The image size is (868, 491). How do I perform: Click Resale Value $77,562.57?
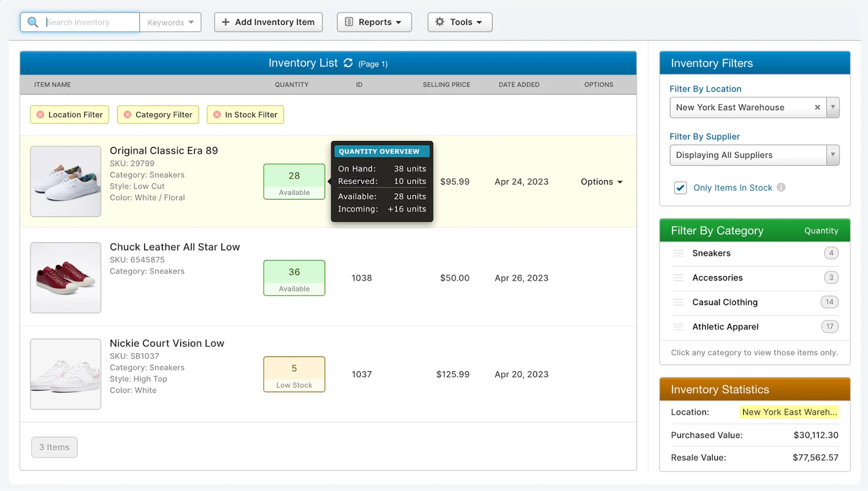click(x=815, y=457)
